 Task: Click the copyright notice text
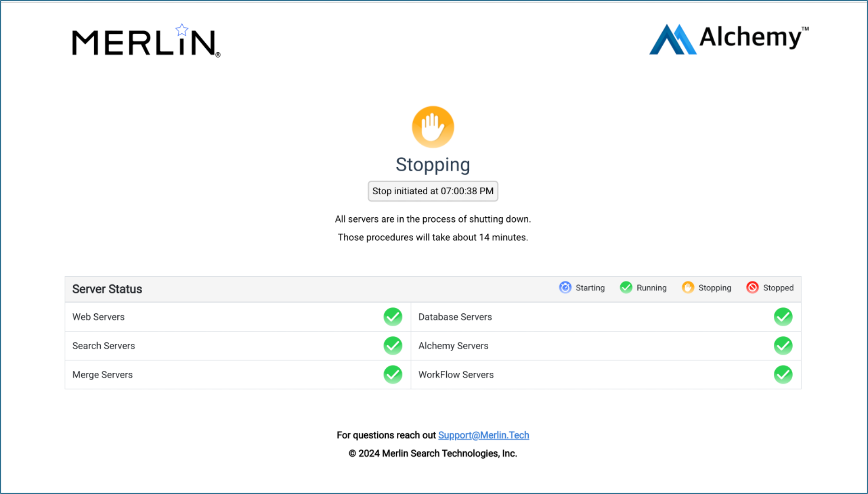point(433,453)
